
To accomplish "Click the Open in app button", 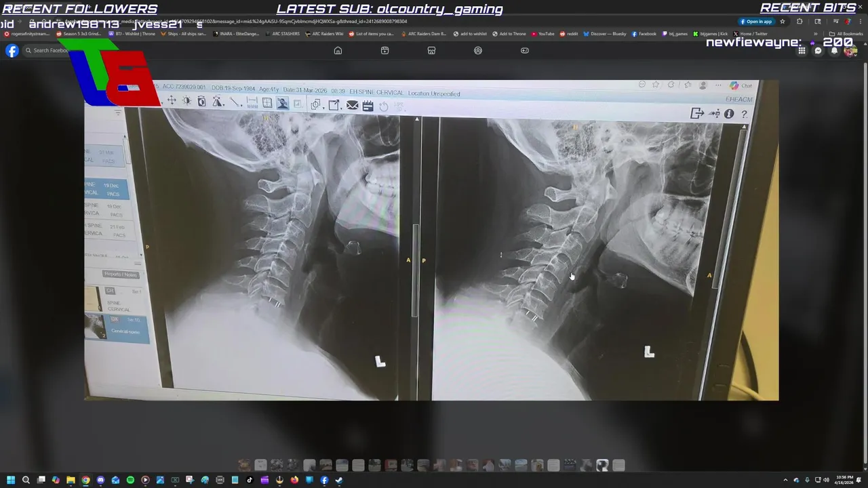I will pos(756,22).
